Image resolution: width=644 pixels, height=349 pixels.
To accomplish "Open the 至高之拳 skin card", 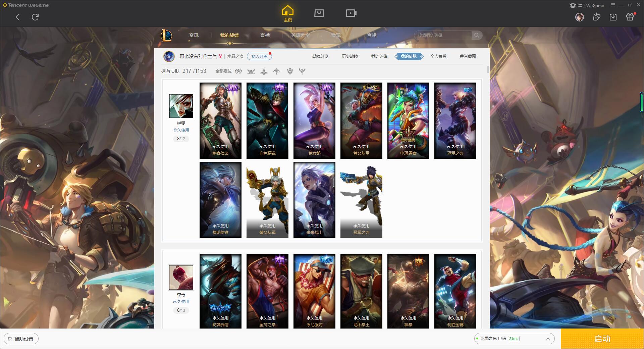I will 267,291.
